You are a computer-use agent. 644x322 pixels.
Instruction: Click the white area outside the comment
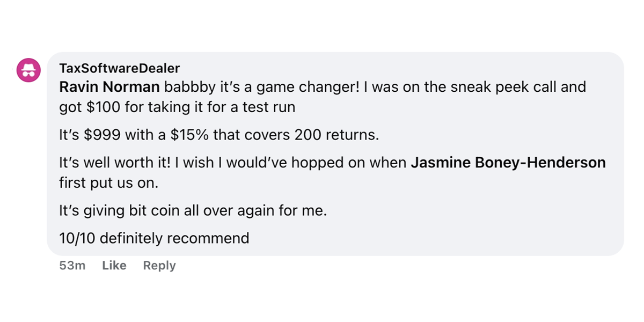pos(322,295)
